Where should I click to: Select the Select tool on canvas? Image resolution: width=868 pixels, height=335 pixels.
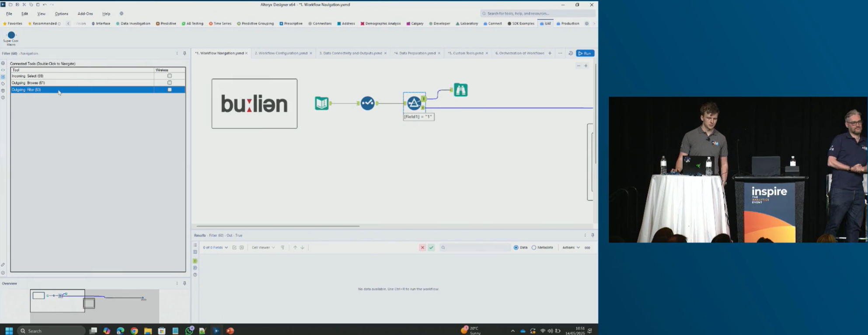pyautogui.click(x=367, y=103)
